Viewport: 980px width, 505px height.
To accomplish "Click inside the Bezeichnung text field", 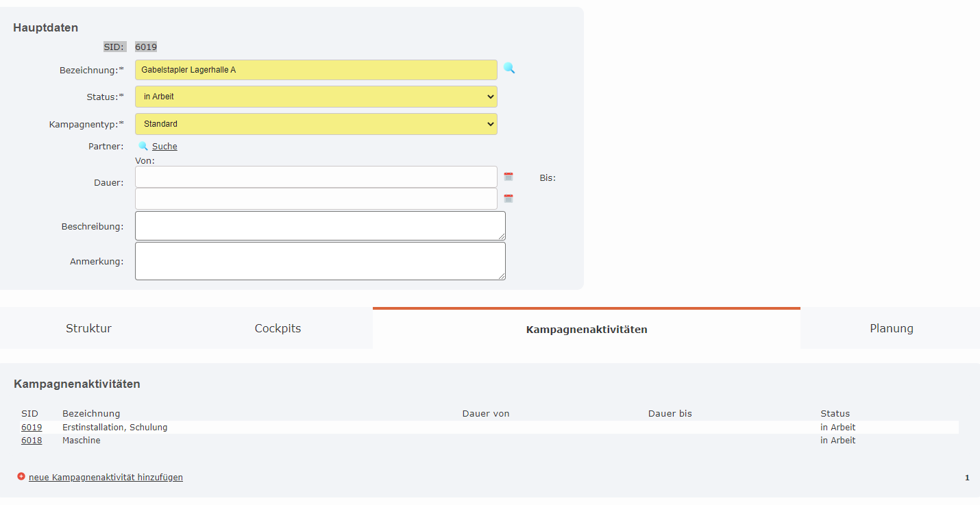I will click(315, 69).
